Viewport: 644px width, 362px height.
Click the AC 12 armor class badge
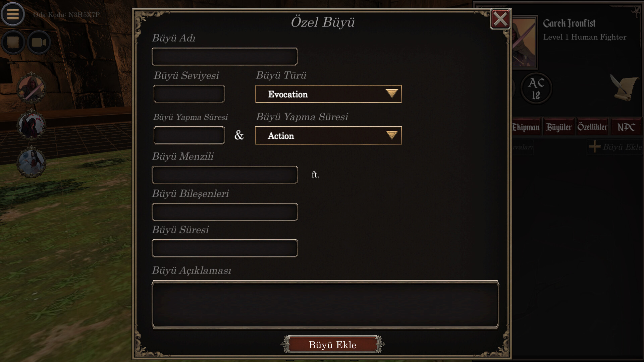pos(536,88)
